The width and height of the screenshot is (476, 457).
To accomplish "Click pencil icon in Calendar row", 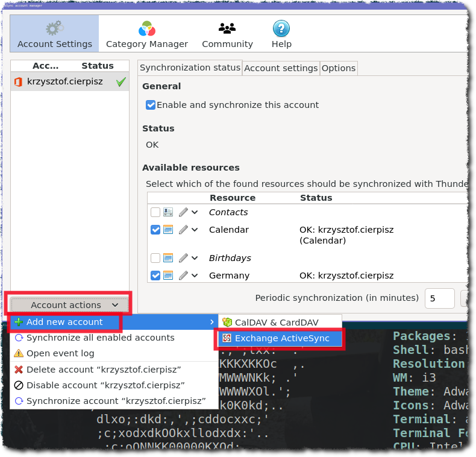I will pyautogui.click(x=183, y=230).
